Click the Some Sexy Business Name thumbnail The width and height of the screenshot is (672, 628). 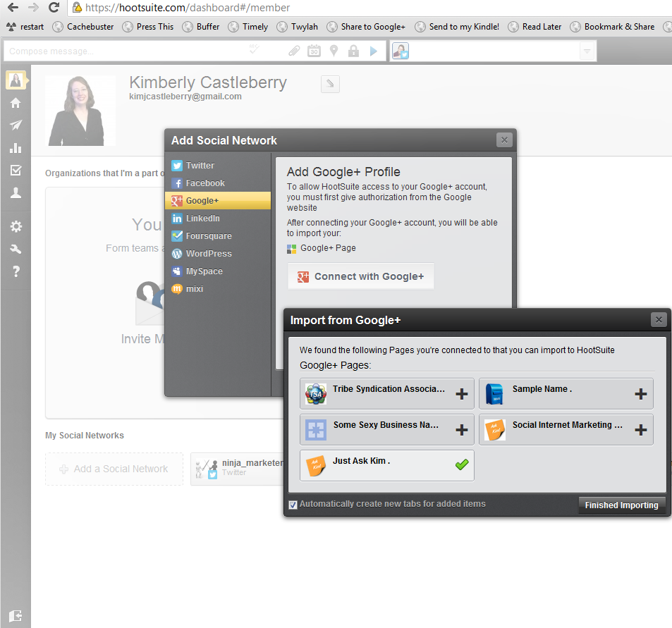[316, 430]
